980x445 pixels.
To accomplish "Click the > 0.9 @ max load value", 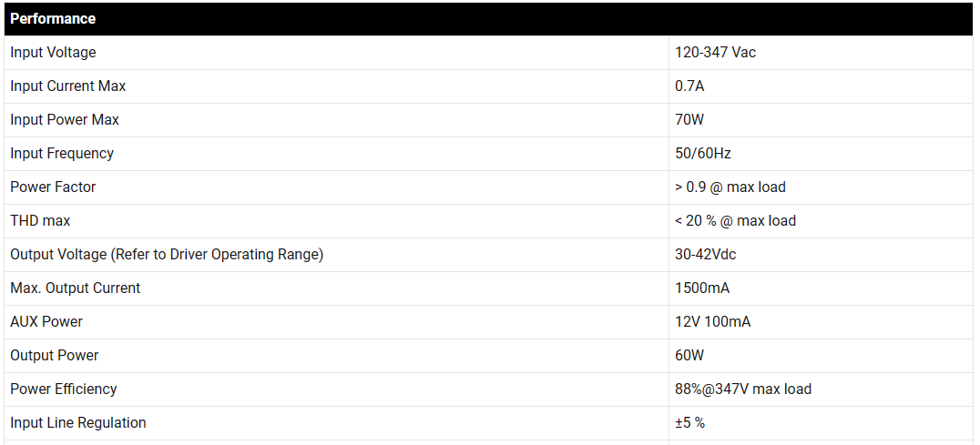I will pos(730,187).
